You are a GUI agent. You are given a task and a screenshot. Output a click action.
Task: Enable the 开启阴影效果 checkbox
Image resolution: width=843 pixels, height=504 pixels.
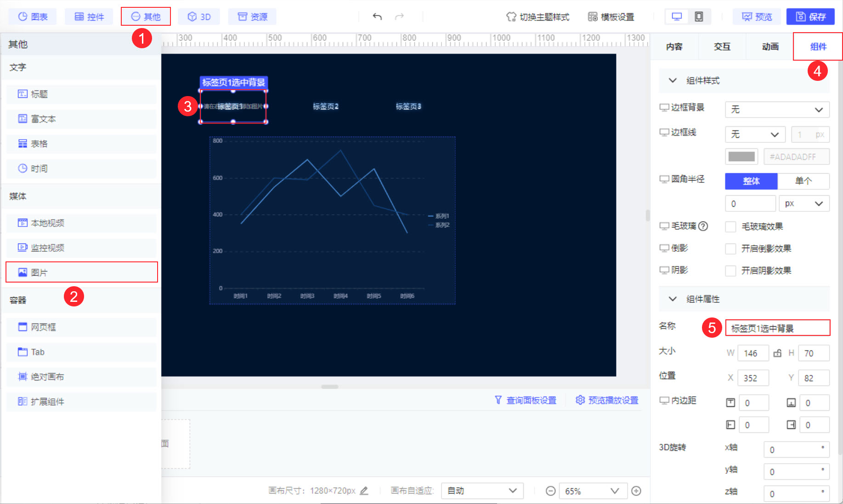point(730,271)
